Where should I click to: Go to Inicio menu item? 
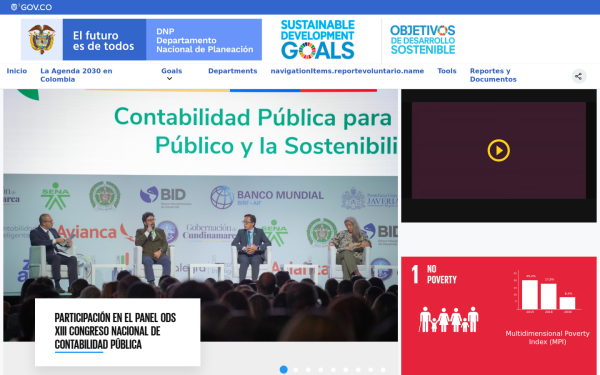[17, 71]
